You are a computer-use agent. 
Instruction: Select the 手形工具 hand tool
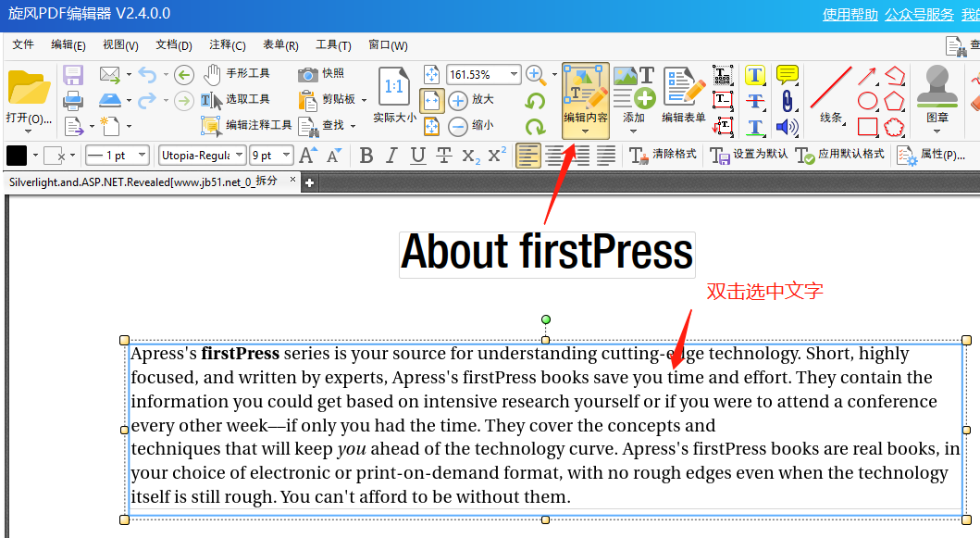click(x=237, y=74)
